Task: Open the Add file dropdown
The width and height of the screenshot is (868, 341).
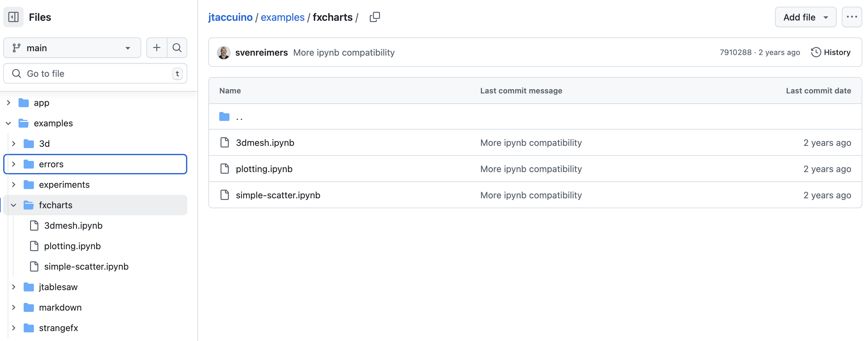Action: pos(805,17)
